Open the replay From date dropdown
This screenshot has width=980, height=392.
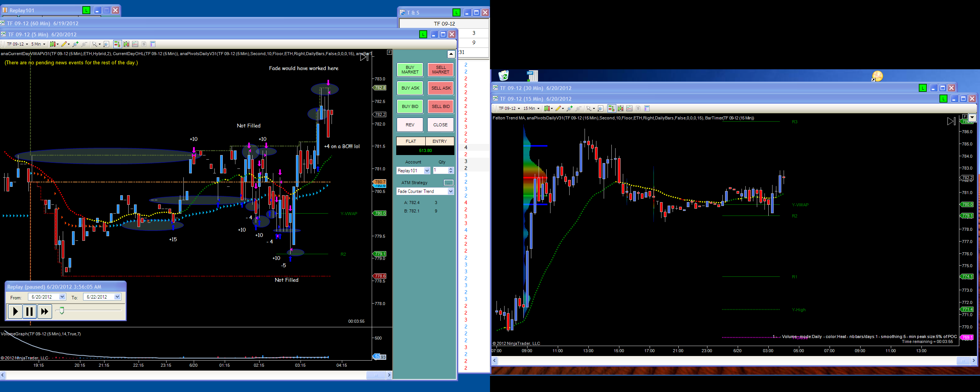62,297
